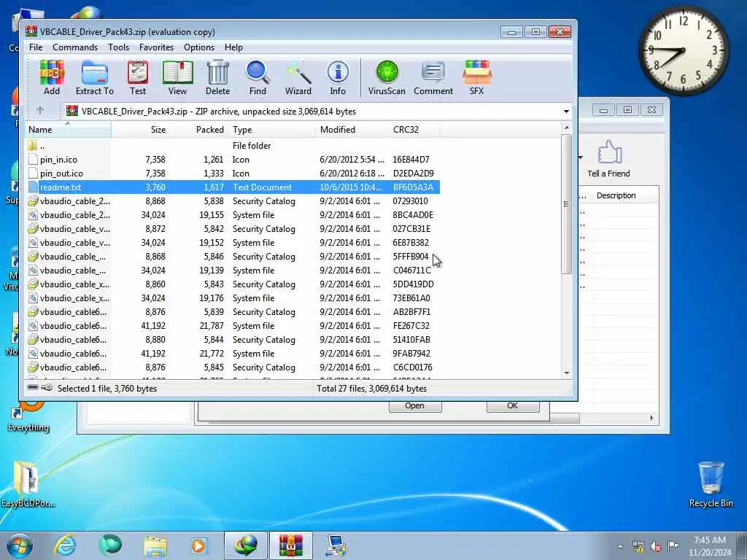Open the Extract To tool
Viewport: 747px width, 560px height.
coord(94,77)
